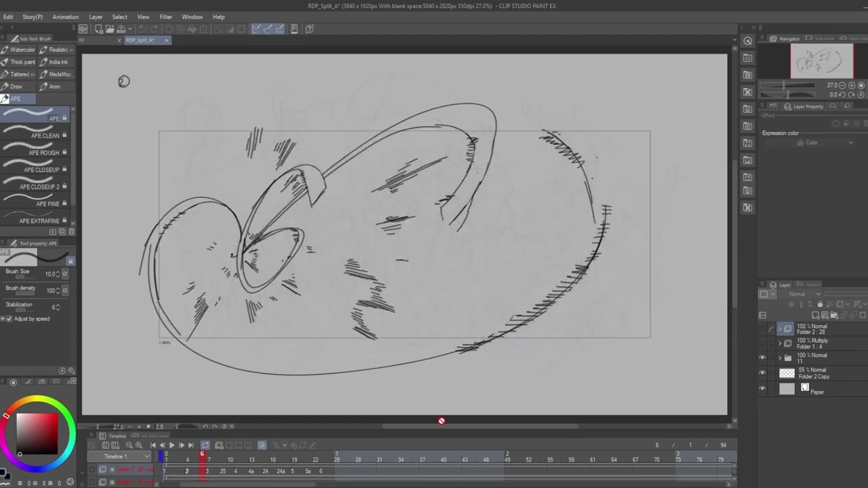Select the APE CLOSEUP 2 brush
Viewport: 868px width, 488px height.
[35, 184]
